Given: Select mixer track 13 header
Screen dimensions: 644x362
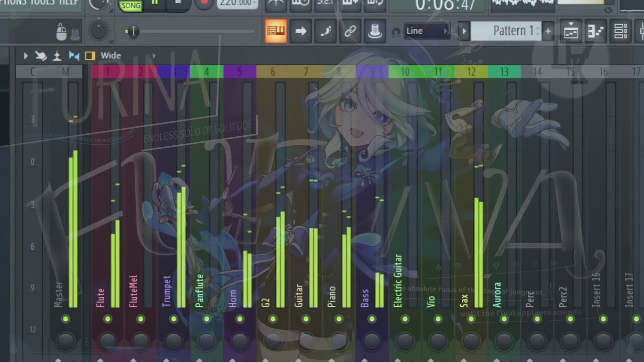Looking at the screenshot, I should coord(504,72).
